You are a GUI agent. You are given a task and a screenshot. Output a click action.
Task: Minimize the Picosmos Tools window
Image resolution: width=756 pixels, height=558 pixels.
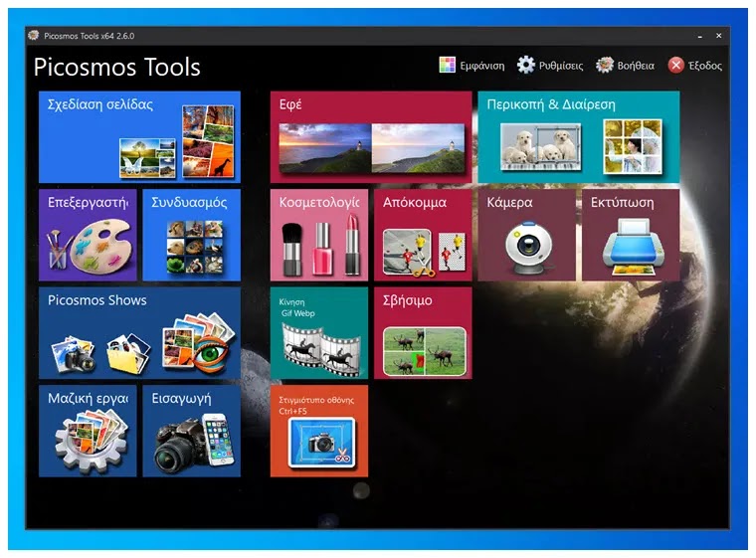pyautogui.click(x=699, y=36)
